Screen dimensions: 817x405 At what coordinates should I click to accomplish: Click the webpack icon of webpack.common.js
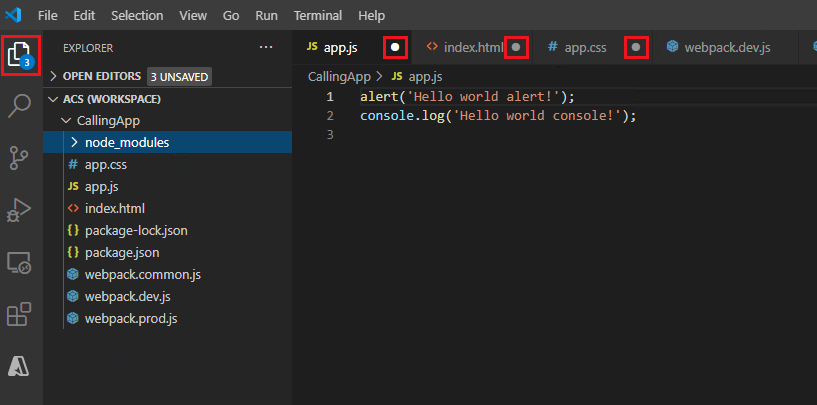click(x=73, y=275)
